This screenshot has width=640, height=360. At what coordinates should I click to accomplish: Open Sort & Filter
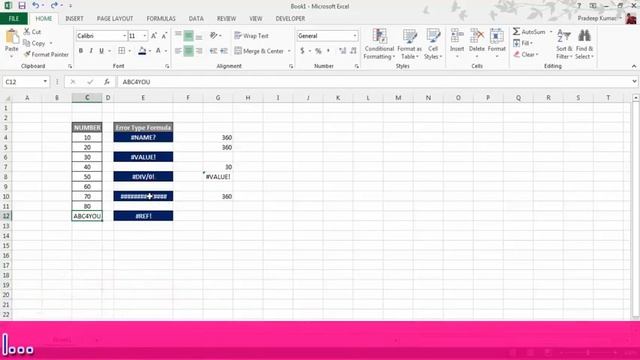click(x=564, y=44)
